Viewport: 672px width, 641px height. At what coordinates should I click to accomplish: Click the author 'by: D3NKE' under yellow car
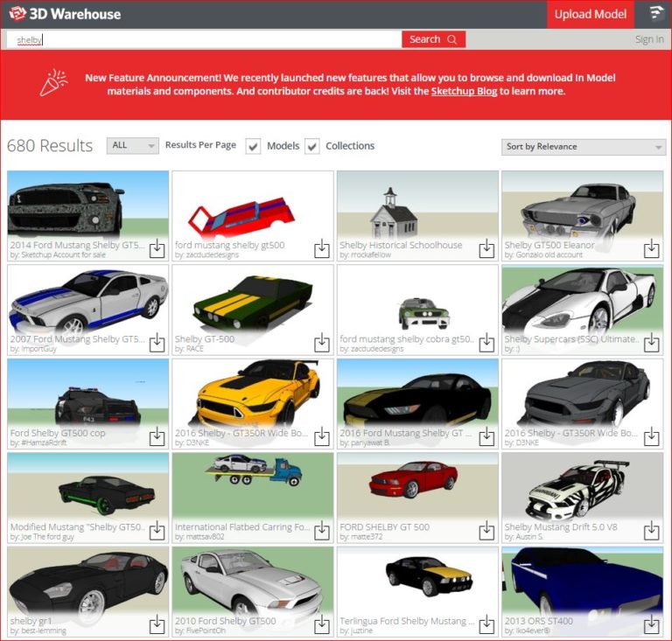(x=192, y=442)
